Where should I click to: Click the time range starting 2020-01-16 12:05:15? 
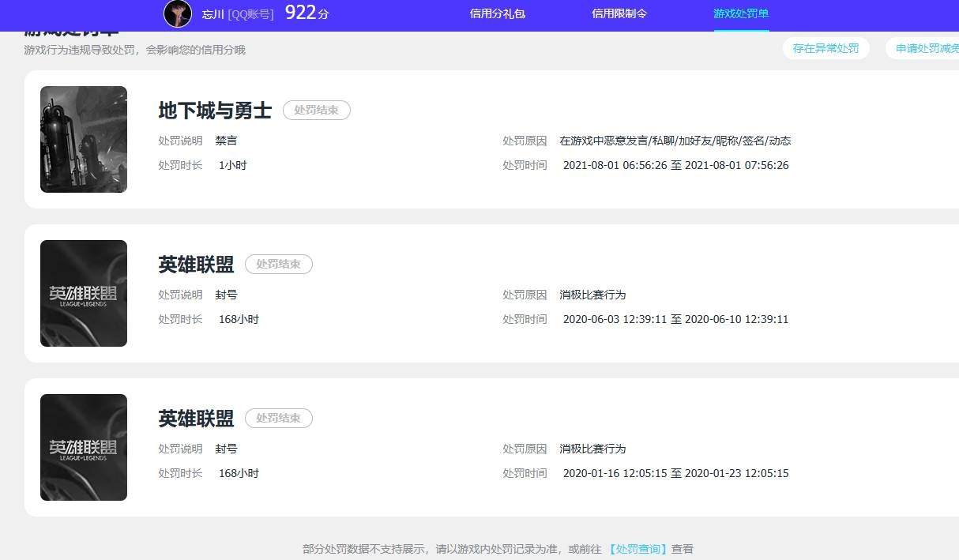[675, 473]
